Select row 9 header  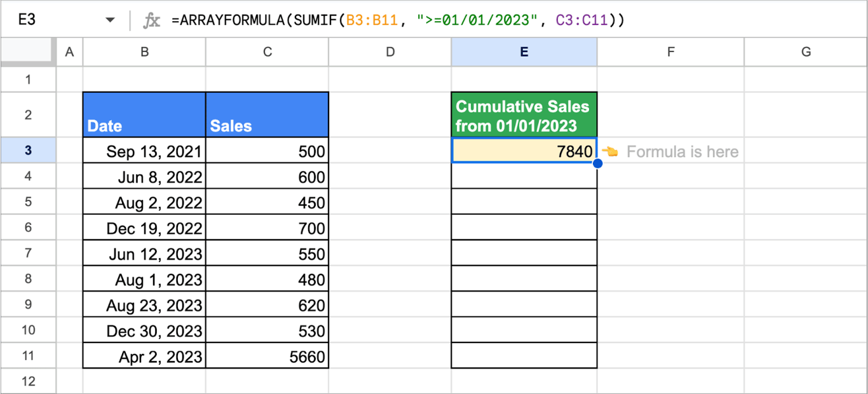[28, 304]
